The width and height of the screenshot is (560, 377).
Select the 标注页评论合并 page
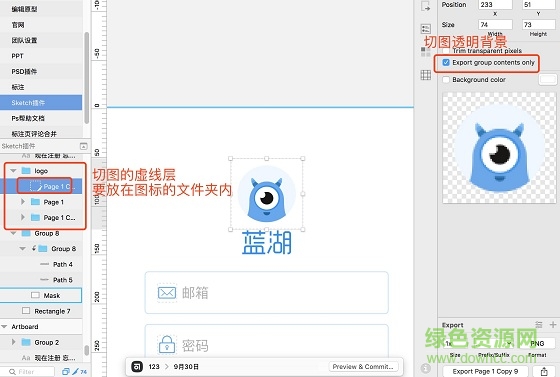click(41, 134)
